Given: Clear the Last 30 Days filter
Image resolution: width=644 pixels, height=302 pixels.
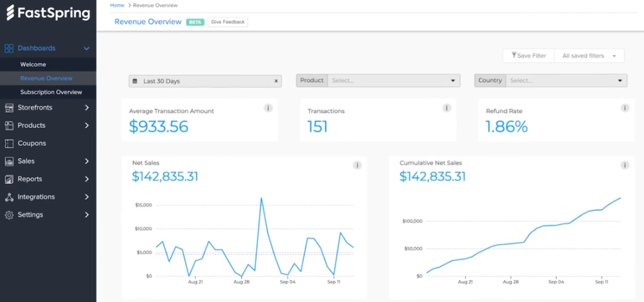Looking at the screenshot, I should tap(276, 81).
